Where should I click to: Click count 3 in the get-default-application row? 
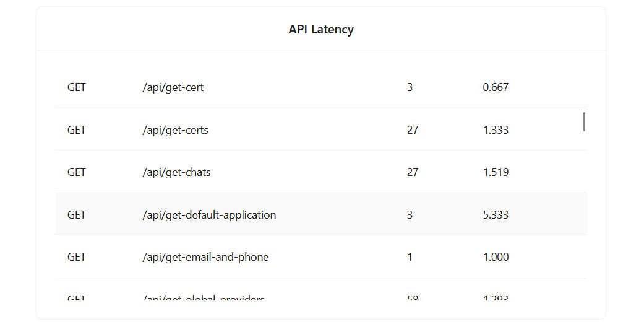click(410, 215)
